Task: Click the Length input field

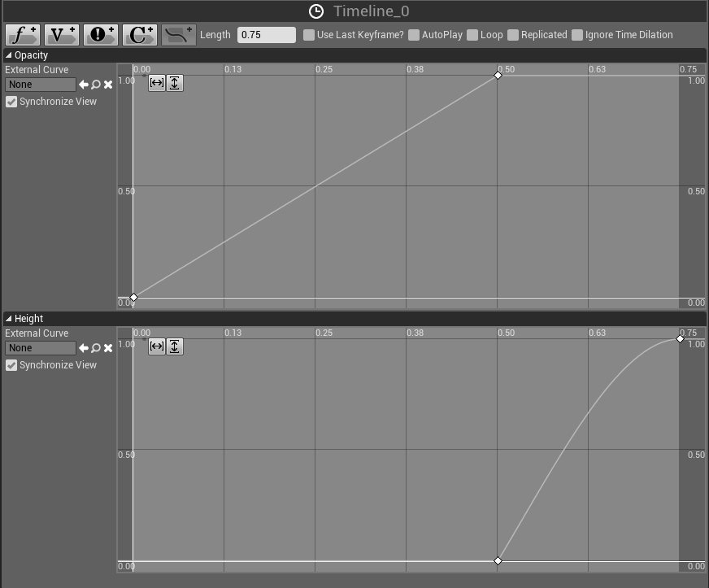Action: [x=267, y=35]
